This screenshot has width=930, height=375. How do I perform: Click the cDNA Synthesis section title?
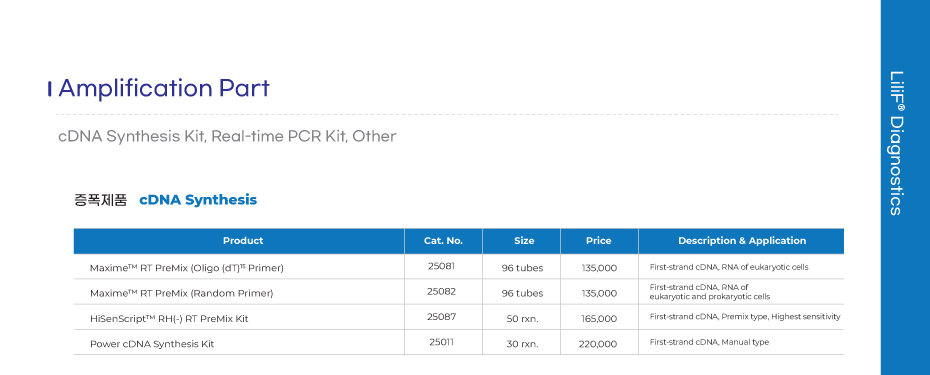pyautogui.click(x=198, y=200)
